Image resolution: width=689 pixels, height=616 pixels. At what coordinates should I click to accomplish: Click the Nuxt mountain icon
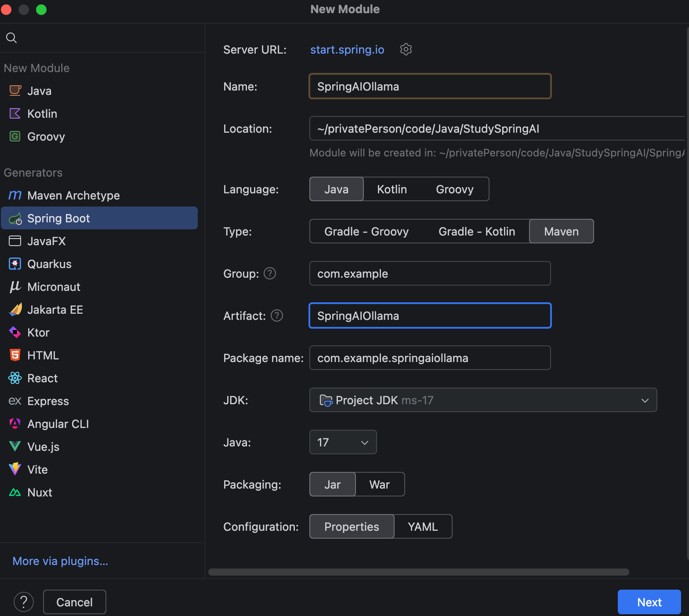pyautogui.click(x=15, y=492)
